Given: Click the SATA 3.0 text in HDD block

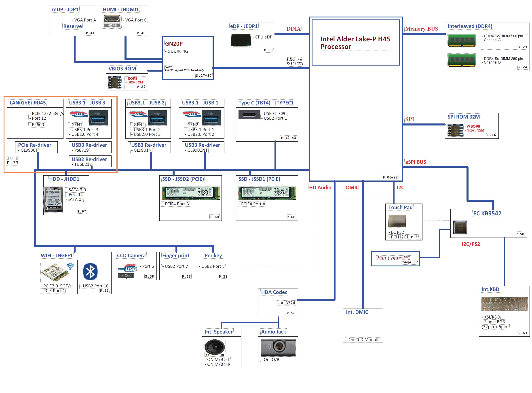Looking at the screenshot, I should tap(76, 190).
